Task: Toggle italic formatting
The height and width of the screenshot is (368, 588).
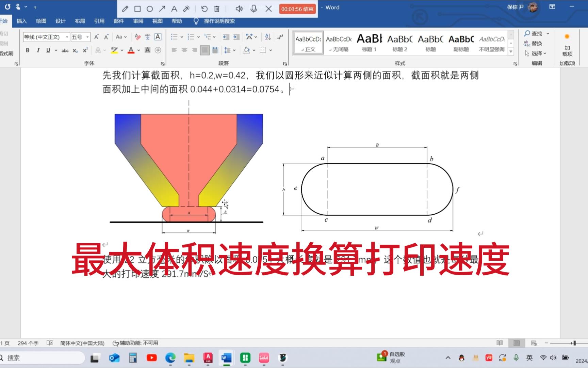Action: pos(37,50)
